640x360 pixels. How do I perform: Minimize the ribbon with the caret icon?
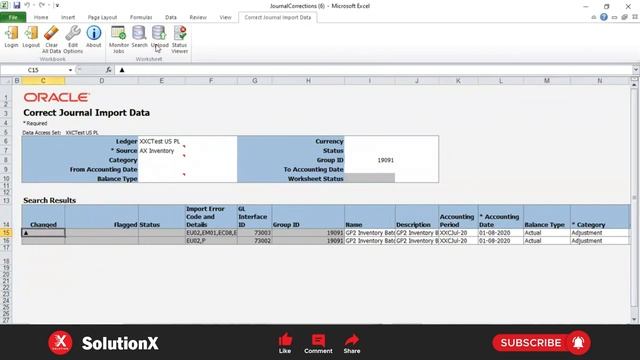click(593, 17)
